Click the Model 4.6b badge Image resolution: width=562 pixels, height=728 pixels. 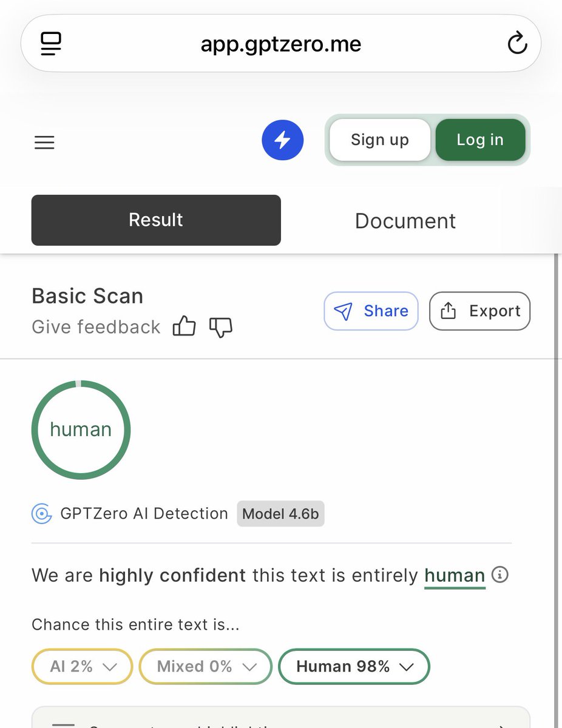[280, 514]
